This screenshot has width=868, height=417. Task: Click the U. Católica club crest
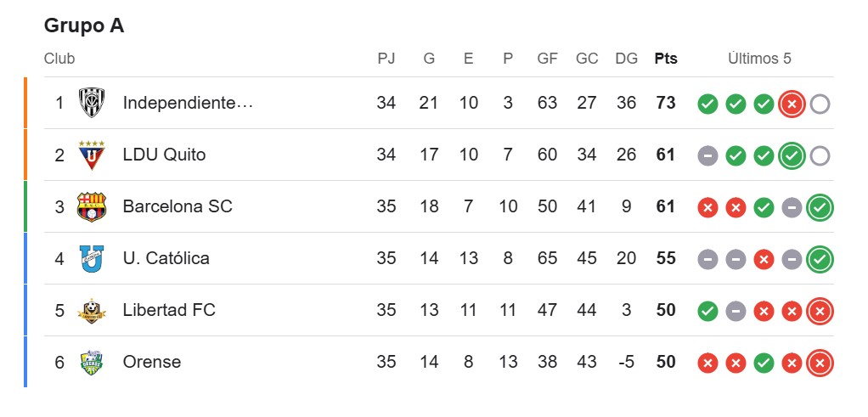click(x=91, y=258)
